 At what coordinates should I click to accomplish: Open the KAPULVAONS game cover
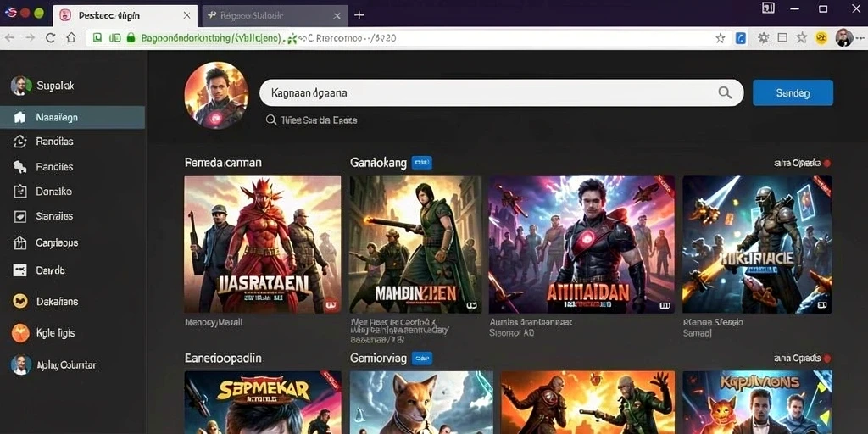coord(757,403)
